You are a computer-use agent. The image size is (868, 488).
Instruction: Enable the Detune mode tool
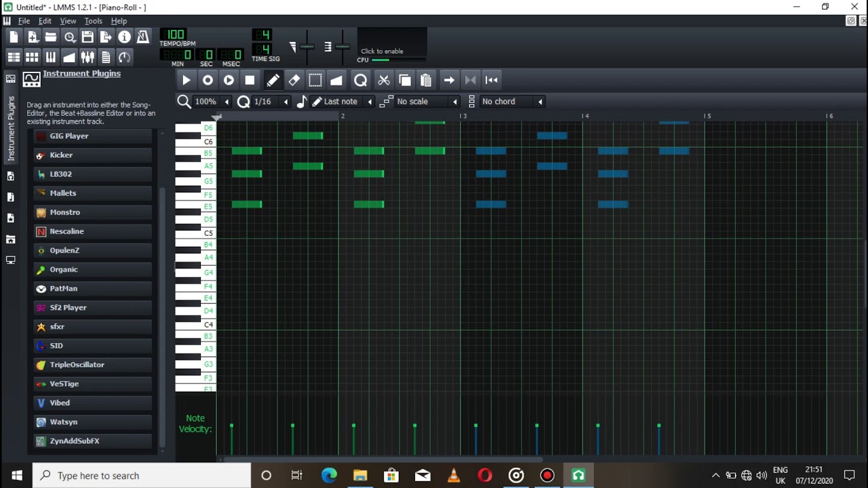click(x=336, y=80)
